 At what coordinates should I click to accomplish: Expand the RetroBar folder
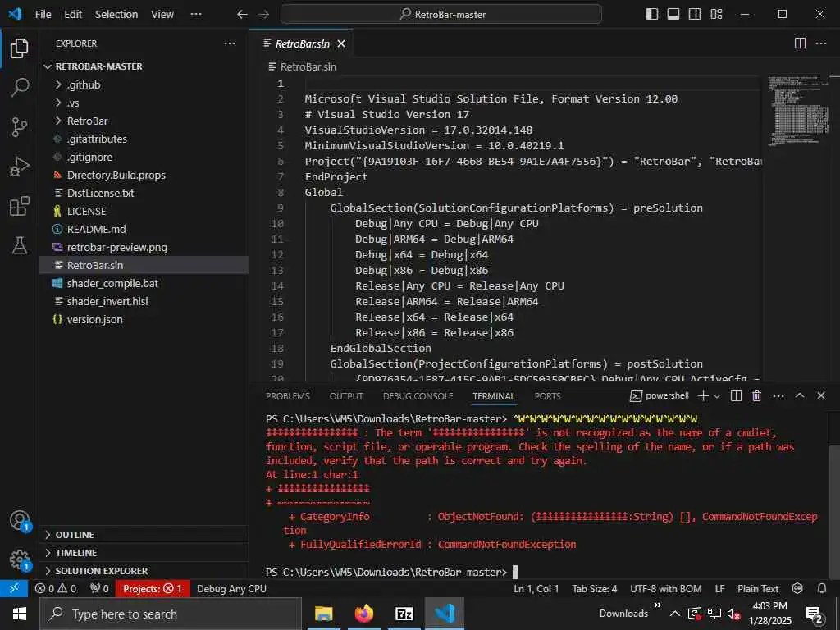tap(144, 121)
